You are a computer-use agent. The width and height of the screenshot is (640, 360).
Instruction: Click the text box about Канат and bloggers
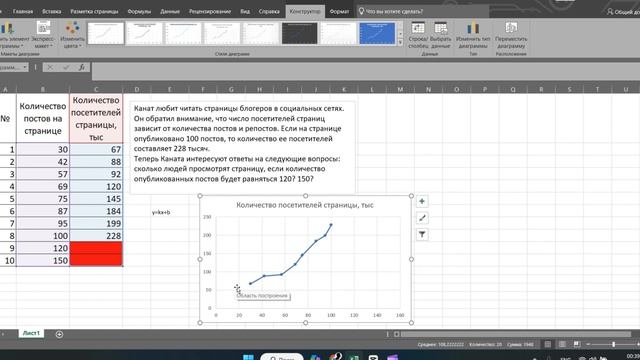242,148
